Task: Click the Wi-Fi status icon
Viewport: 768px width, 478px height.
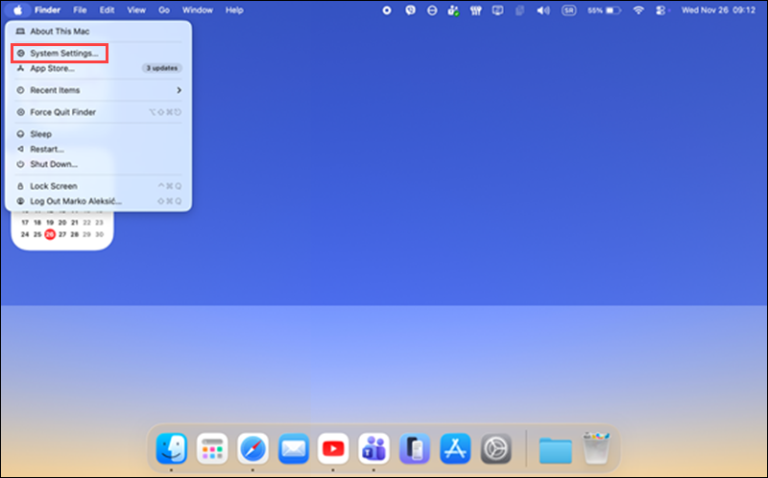Action: (x=639, y=10)
